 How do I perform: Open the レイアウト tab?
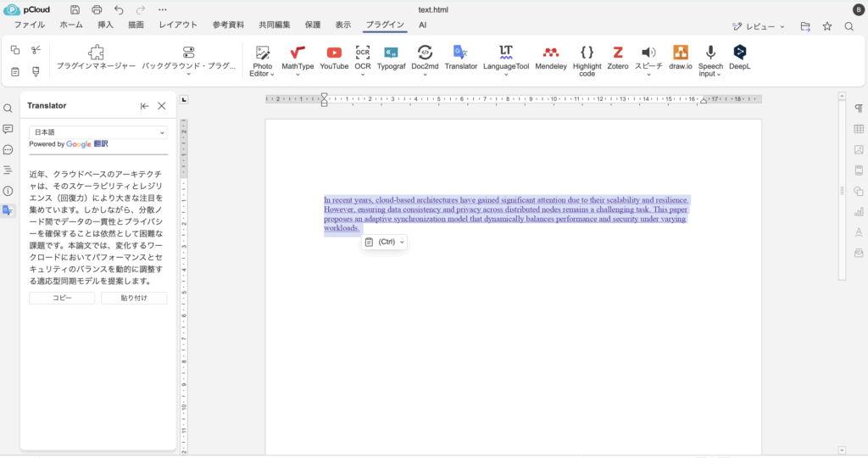(x=178, y=25)
